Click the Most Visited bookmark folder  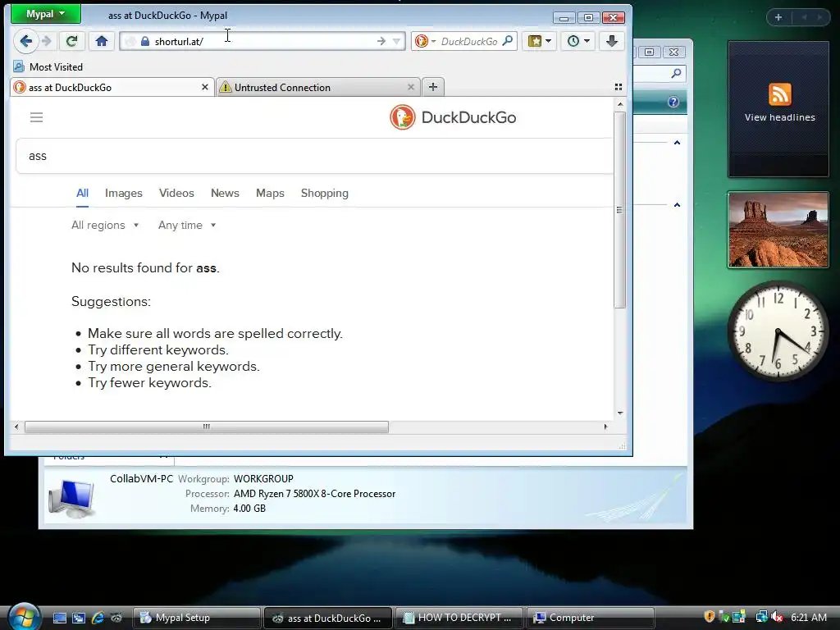click(48, 67)
